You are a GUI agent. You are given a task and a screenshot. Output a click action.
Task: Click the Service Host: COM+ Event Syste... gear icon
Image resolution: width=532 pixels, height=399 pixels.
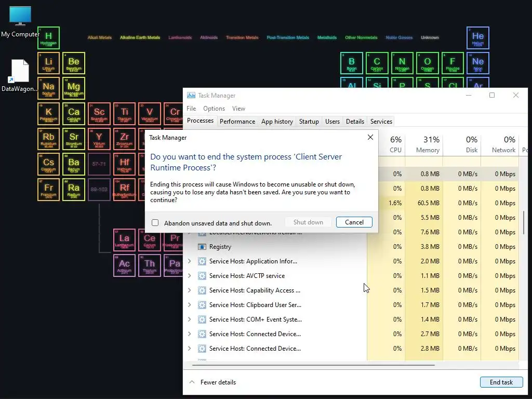[x=202, y=320]
